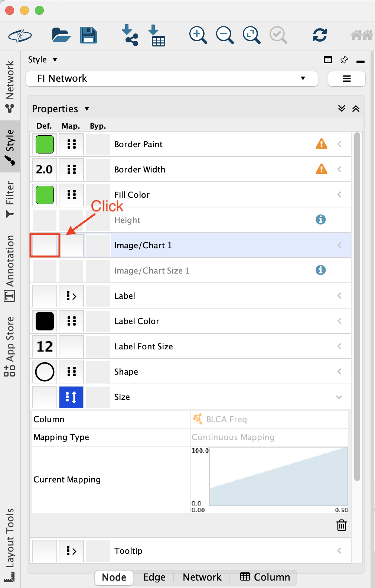The height and width of the screenshot is (588, 375).
Task: Toggle the Size continuous mapping button
Action: 71,397
